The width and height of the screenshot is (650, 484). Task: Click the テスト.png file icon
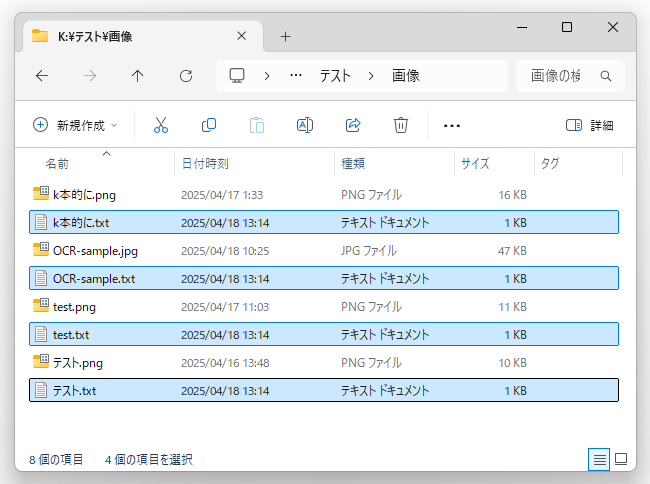tap(41, 361)
